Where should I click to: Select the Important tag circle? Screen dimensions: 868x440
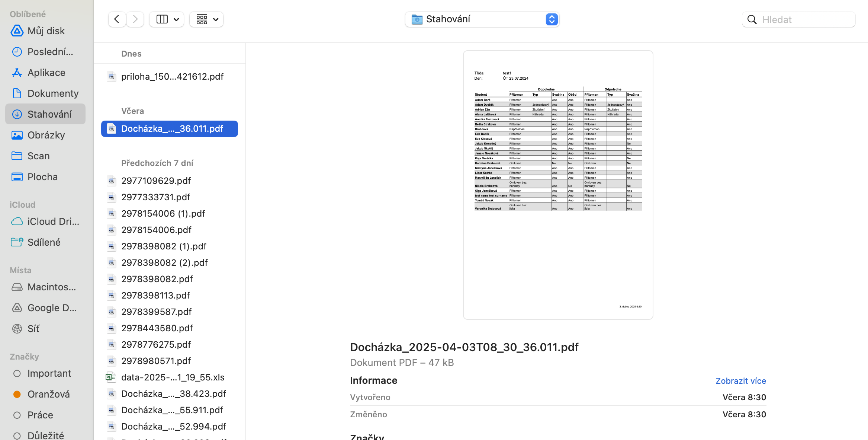tap(17, 373)
